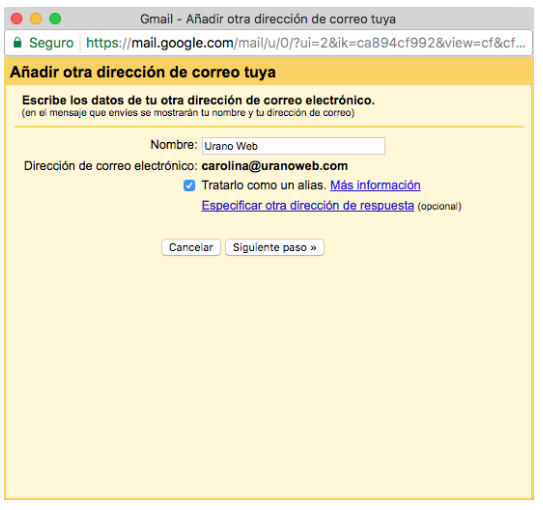Viewport: 543px width, 510px height.
Task: Click the "(opcional)" text beside reply link
Action: pyautogui.click(x=439, y=206)
